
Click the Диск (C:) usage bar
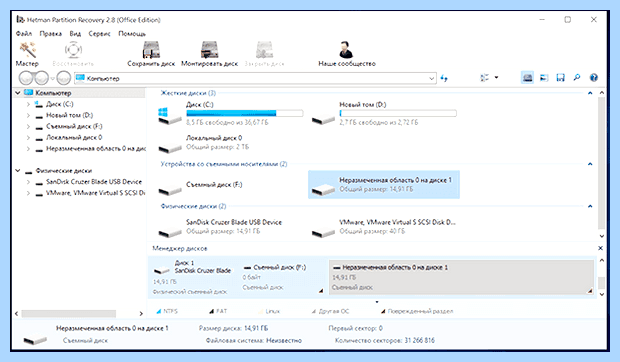coord(245,113)
